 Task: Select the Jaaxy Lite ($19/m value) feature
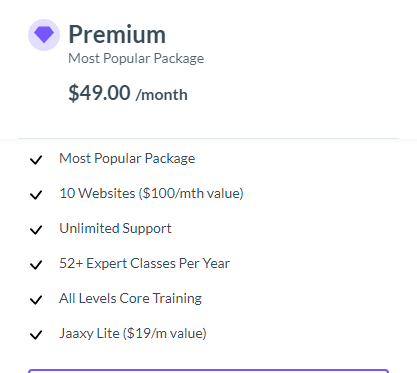coord(133,333)
